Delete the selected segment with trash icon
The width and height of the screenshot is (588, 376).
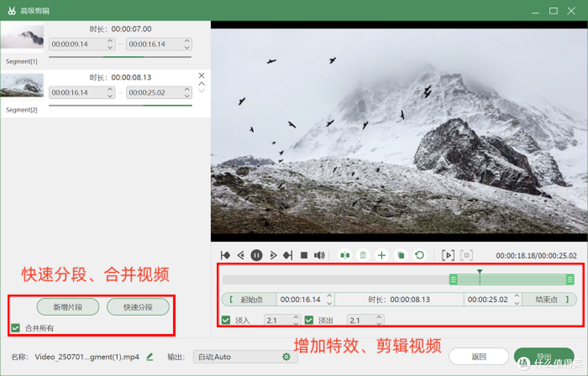pos(363,255)
